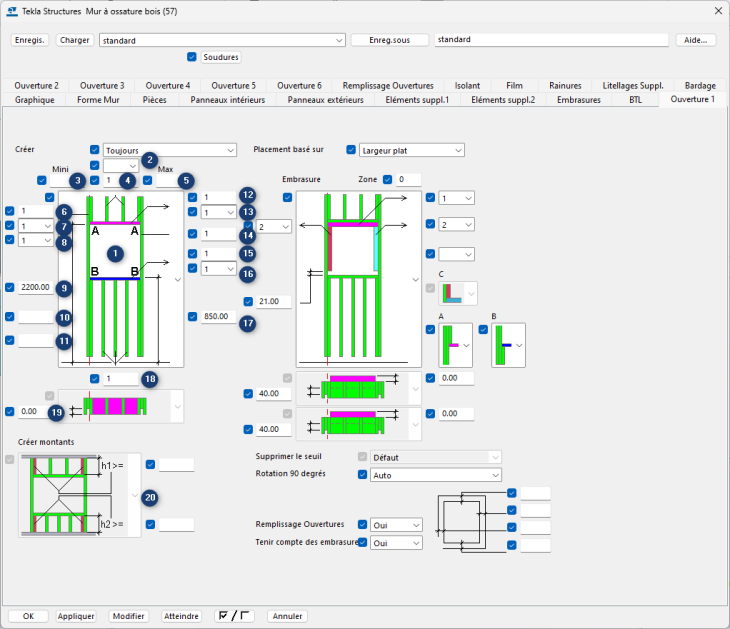Expand the 'Largeur plat' placement dropdown
This screenshot has height=629, width=730.
pyautogui.click(x=412, y=150)
